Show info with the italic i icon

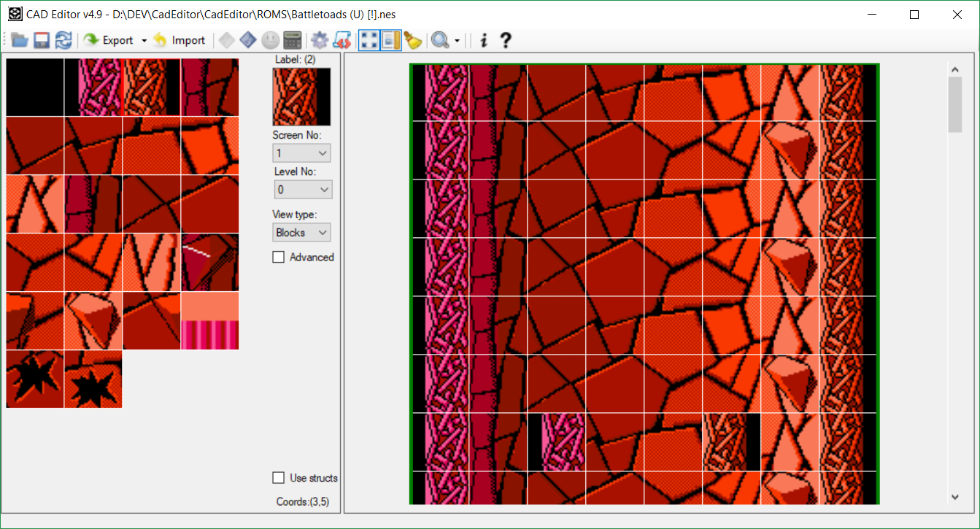pos(483,40)
